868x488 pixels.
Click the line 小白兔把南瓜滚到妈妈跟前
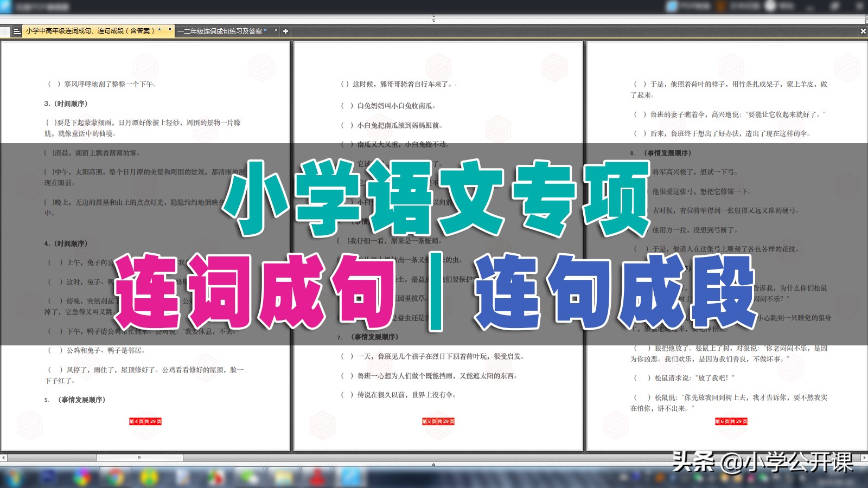coord(392,125)
